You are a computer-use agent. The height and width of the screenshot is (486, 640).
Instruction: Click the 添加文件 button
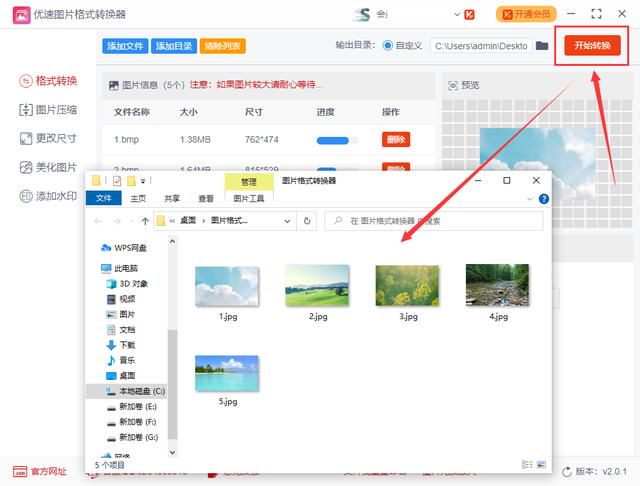click(125, 46)
